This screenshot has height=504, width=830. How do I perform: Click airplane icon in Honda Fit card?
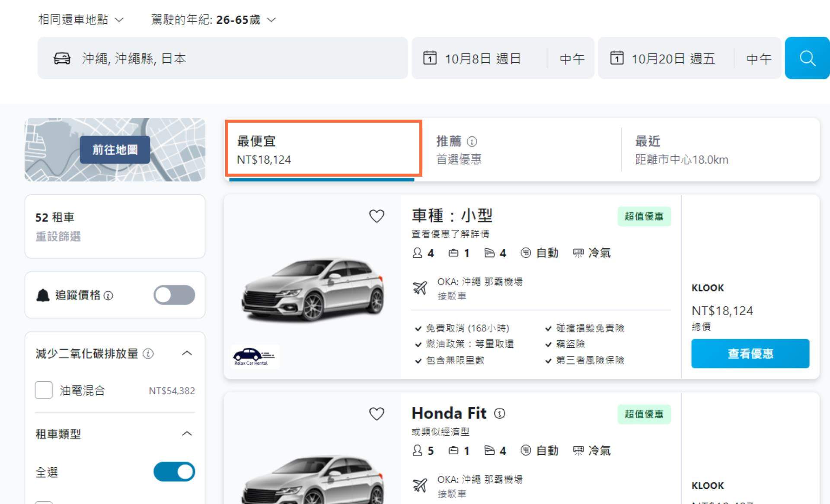[x=419, y=485]
